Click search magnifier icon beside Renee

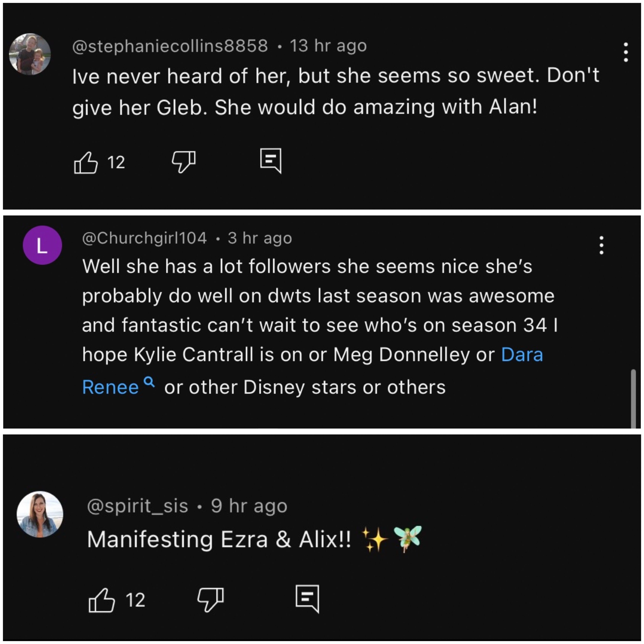pos(150,382)
